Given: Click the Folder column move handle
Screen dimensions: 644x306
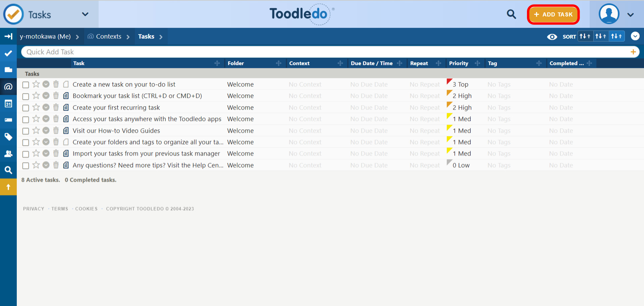Looking at the screenshot, I should [x=279, y=63].
